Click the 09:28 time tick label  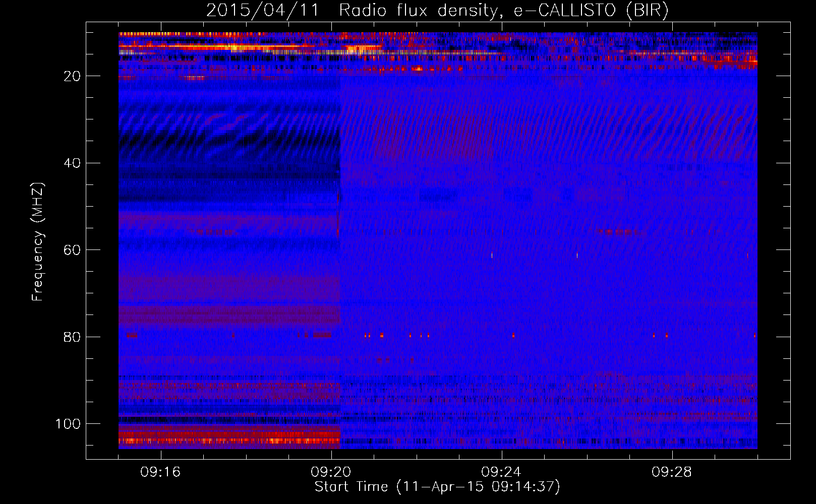click(x=672, y=472)
